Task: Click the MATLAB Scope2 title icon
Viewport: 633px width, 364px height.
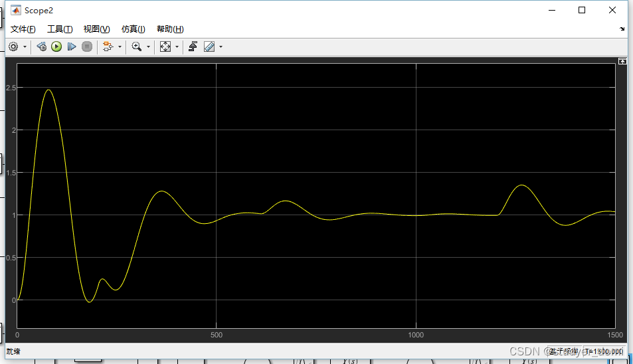Action: 16,10
